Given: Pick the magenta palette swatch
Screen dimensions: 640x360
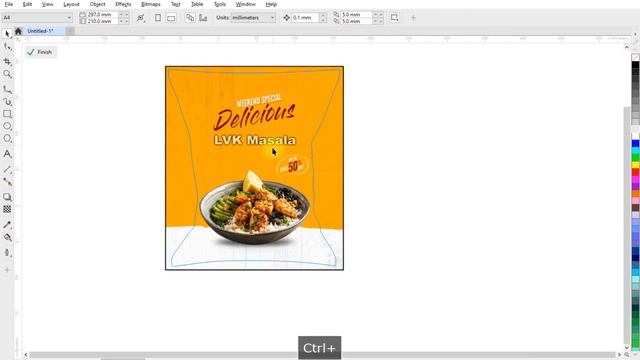Looking at the screenshot, I should pos(636,179).
